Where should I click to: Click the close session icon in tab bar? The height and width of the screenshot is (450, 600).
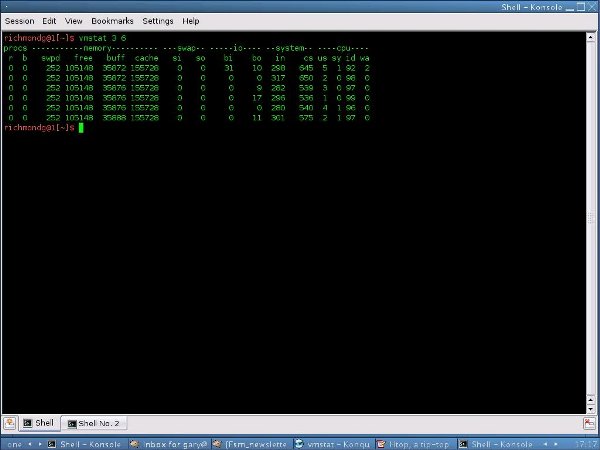590,423
